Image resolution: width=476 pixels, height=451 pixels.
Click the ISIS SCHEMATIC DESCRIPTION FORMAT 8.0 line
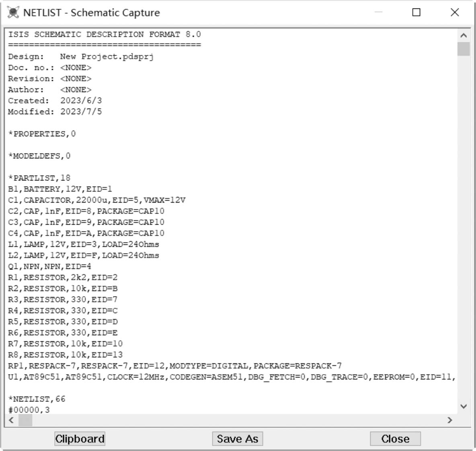click(105, 34)
